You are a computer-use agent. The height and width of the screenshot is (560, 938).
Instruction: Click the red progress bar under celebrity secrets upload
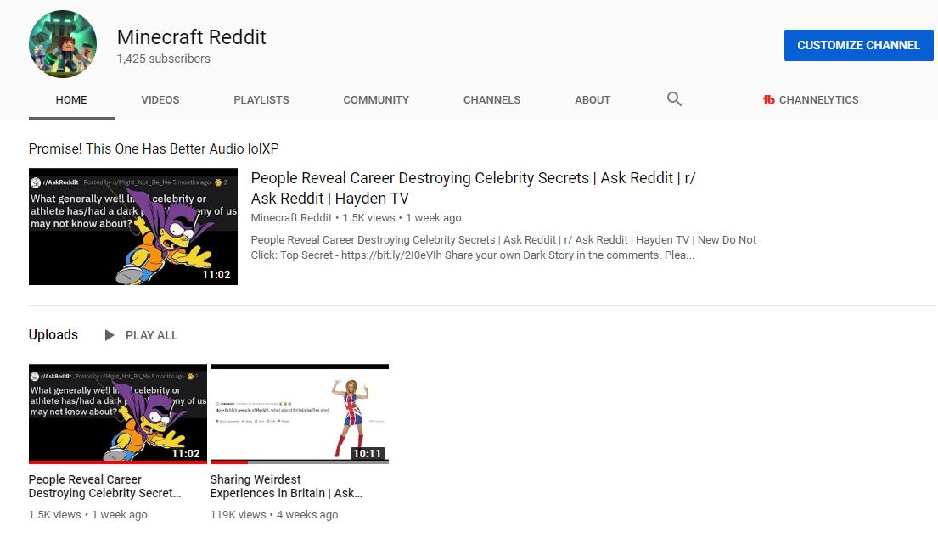[118, 462]
